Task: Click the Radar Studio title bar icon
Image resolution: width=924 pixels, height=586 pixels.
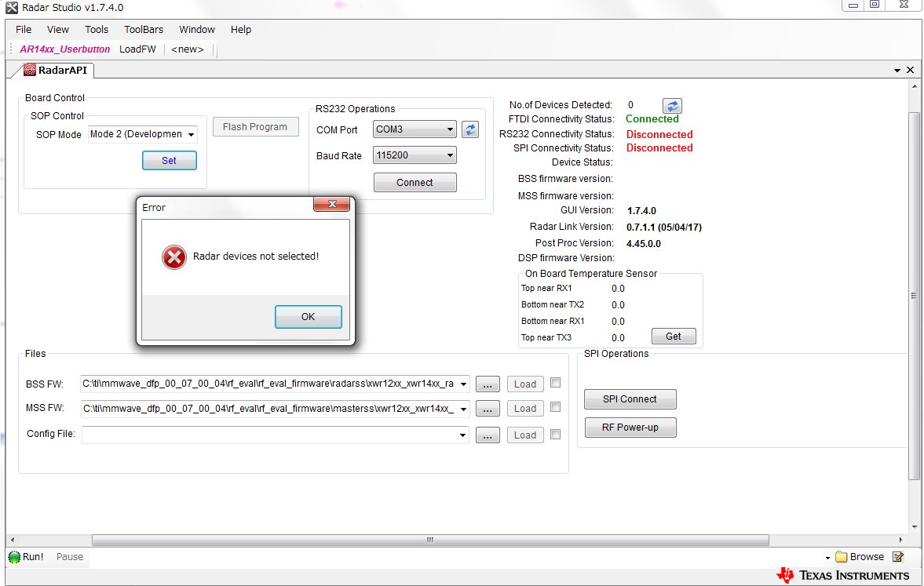Action: [11, 8]
